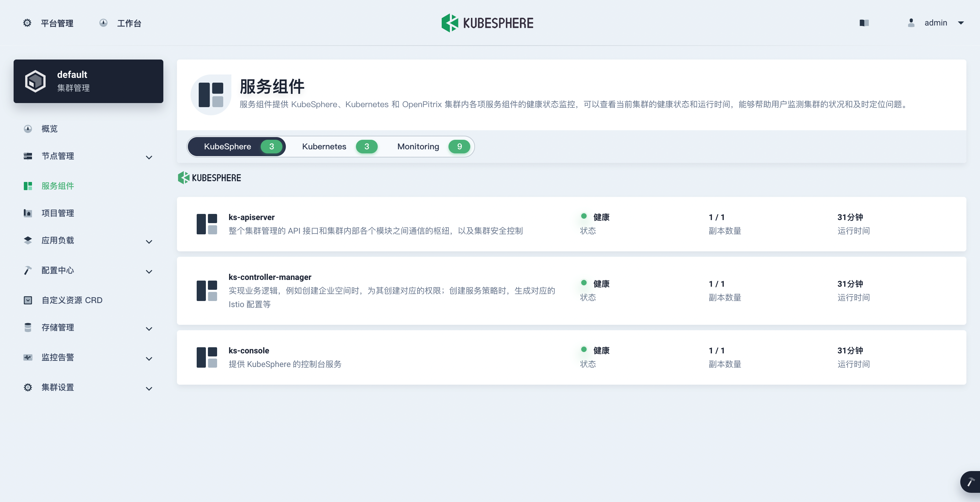980x502 pixels.
Task: Click the storage management (存储管理) icon
Action: [x=28, y=327]
